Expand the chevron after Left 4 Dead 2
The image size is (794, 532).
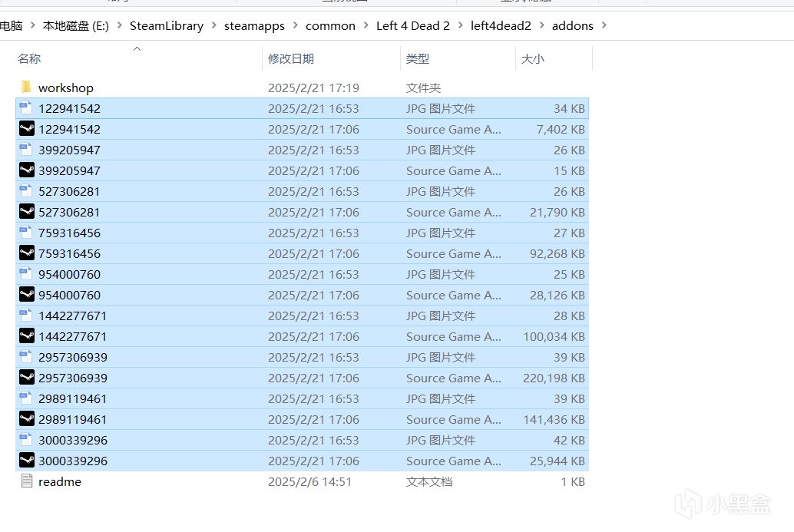(x=460, y=25)
